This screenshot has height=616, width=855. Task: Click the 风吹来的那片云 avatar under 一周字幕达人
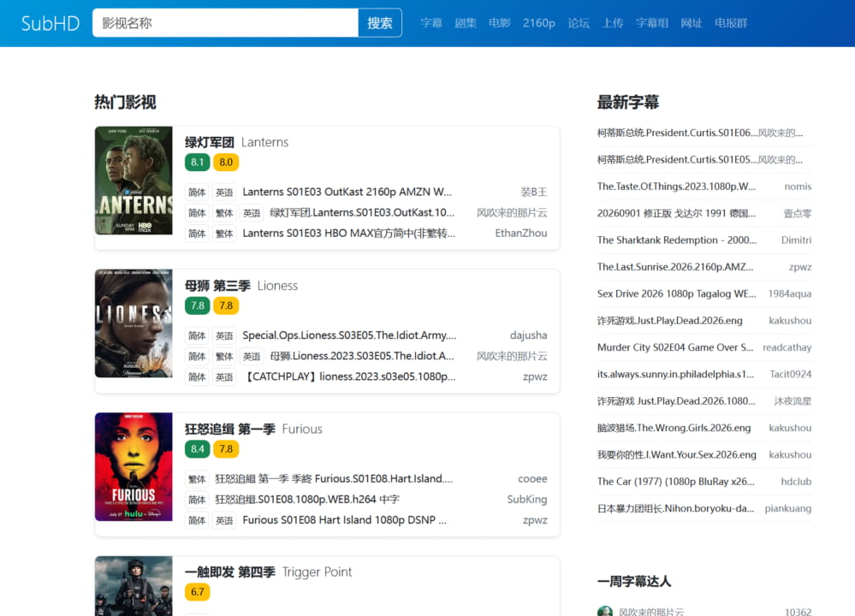605,611
